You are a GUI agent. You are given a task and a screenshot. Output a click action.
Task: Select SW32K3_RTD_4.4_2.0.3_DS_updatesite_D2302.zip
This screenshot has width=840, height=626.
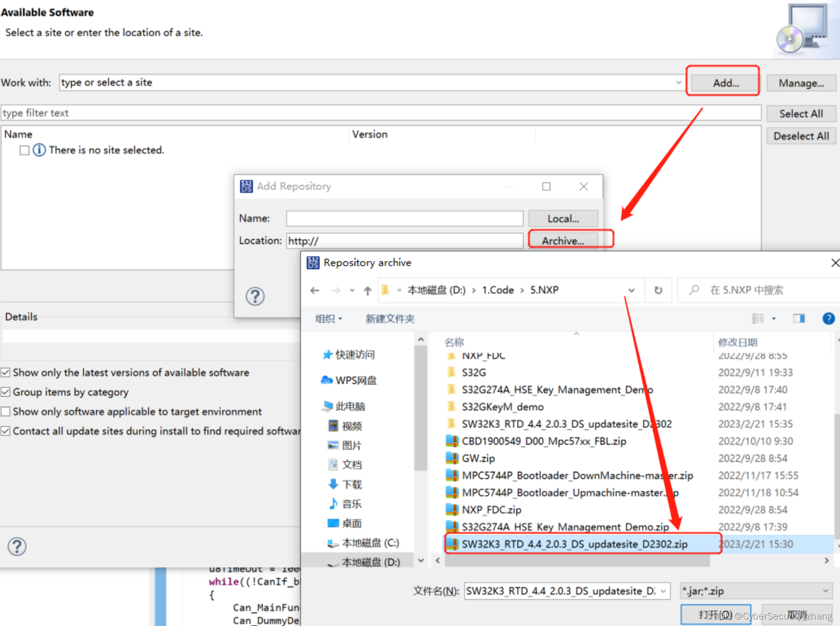[567, 544]
